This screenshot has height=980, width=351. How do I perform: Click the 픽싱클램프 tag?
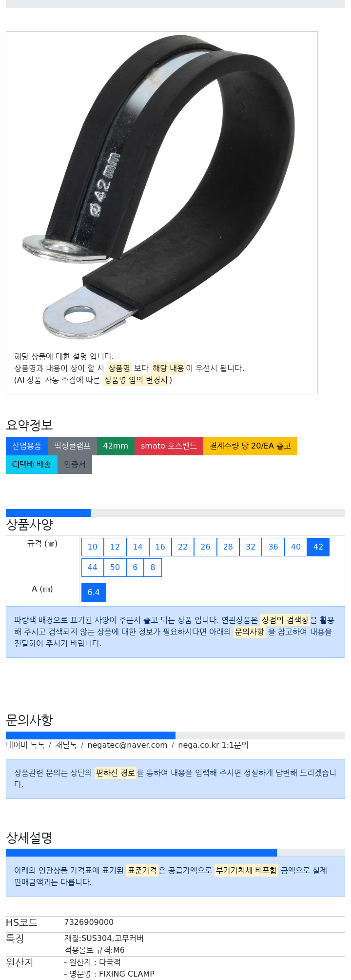(x=72, y=446)
